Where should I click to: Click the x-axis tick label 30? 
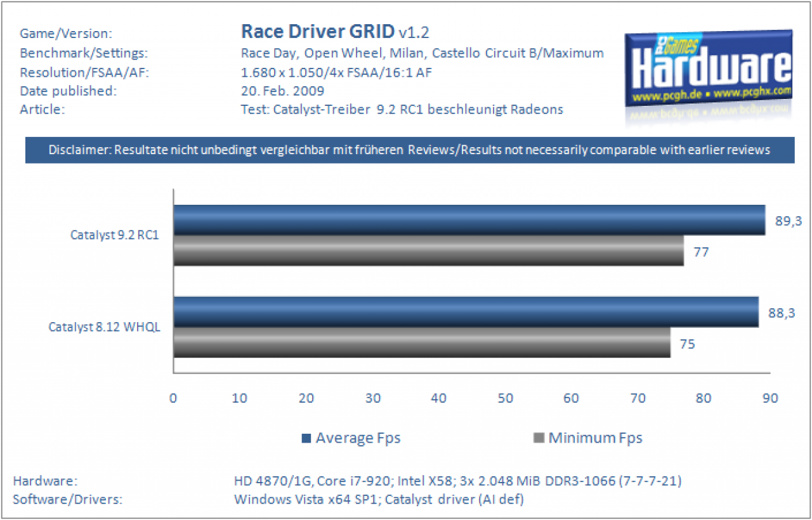(x=372, y=398)
